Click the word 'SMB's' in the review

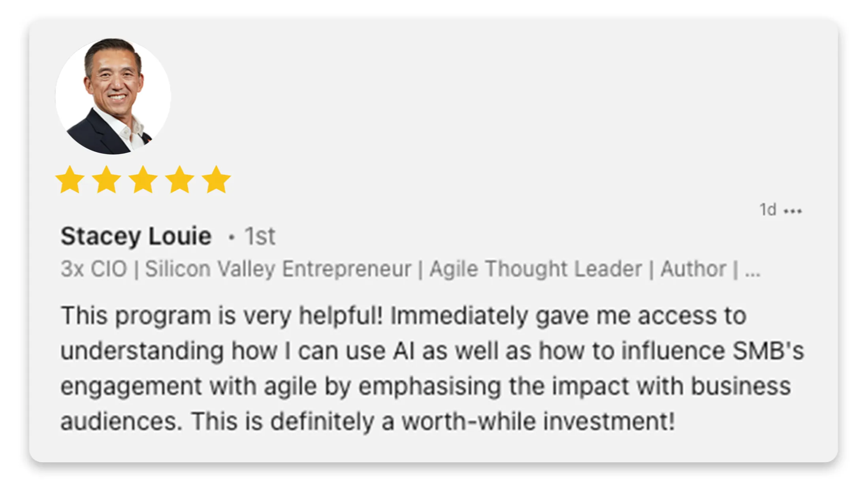tap(768, 351)
